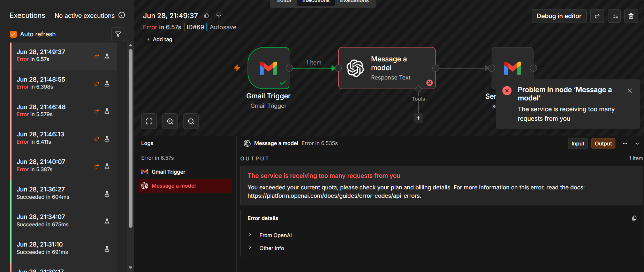644x272 pixels.
Task: Click Add tag button
Action: pos(159,39)
